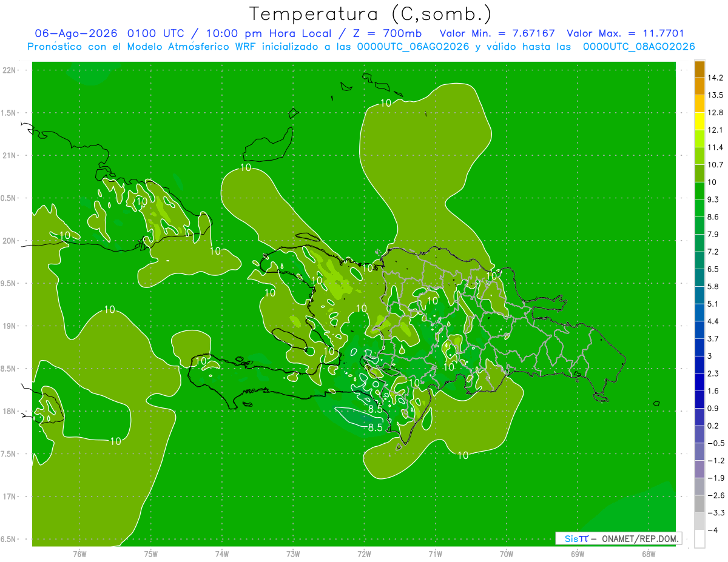Click the '69W' longitude axis label
This screenshot has height=562, width=728.
coord(578,554)
